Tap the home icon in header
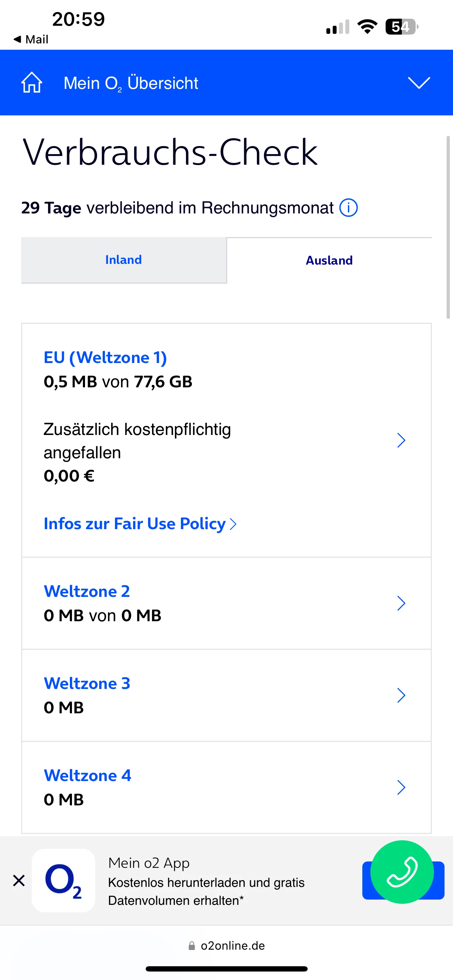The width and height of the screenshot is (453, 980). point(31,83)
